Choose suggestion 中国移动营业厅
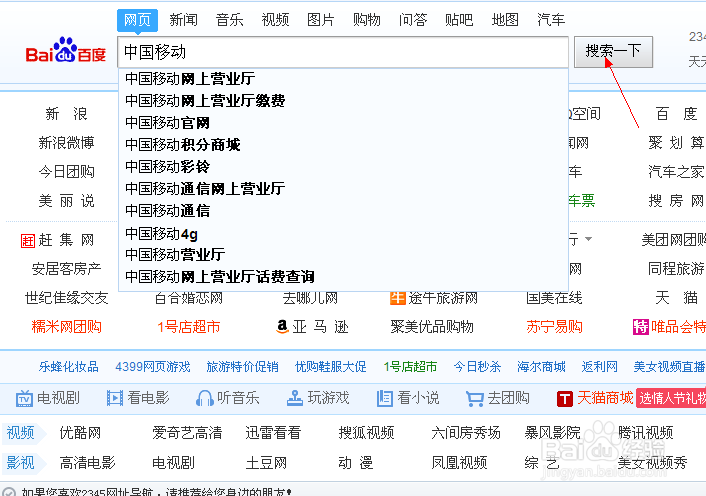This screenshot has width=706, height=496. click(343, 255)
